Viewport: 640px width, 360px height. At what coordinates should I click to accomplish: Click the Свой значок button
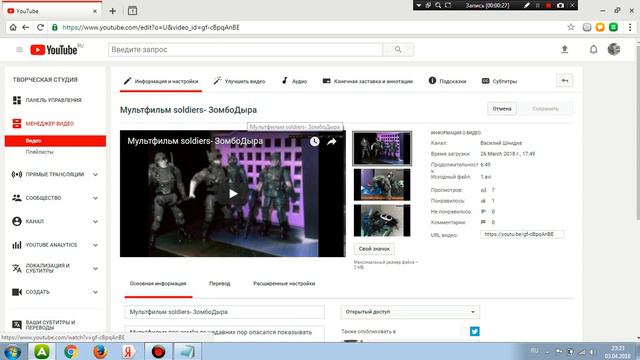coord(374,249)
